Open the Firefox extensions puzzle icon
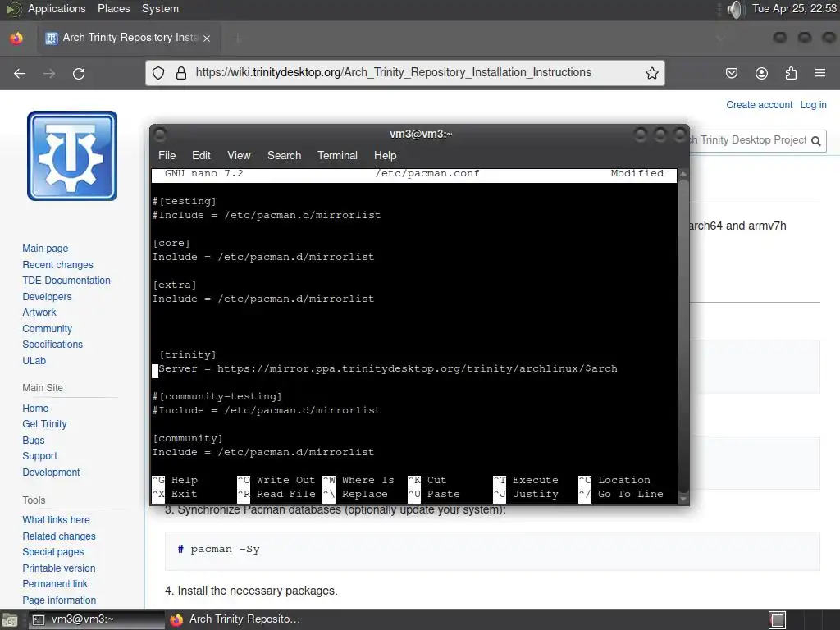The height and width of the screenshot is (630, 840). click(791, 73)
